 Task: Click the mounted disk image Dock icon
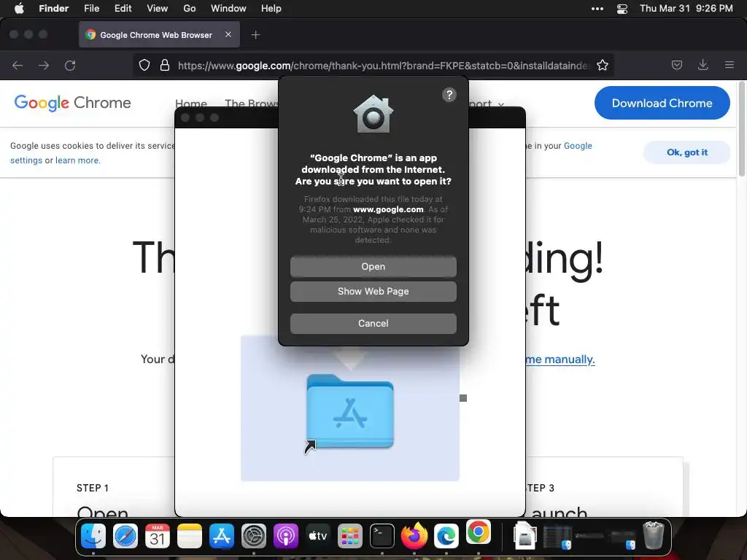click(x=525, y=535)
